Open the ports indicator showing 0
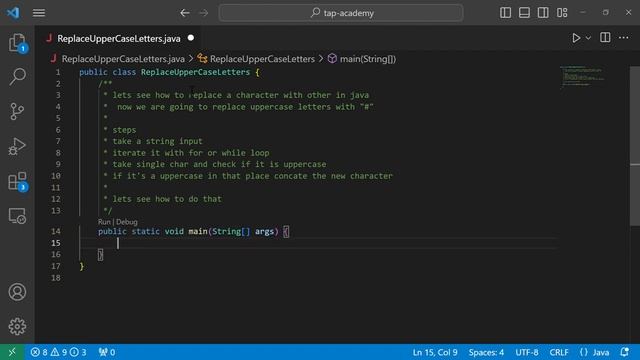 click(107, 352)
